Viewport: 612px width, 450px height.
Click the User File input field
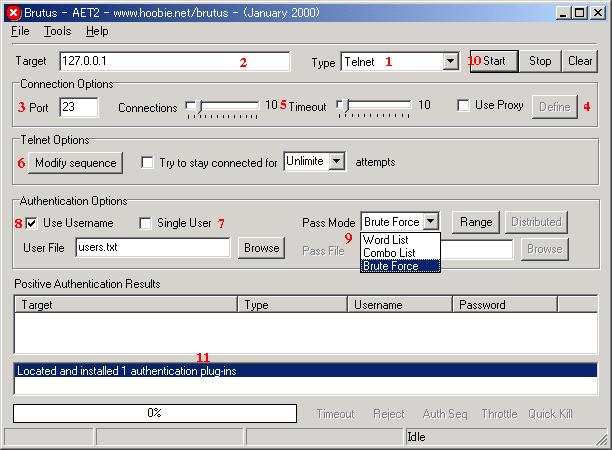pyautogui.click(x=153, y=247)
